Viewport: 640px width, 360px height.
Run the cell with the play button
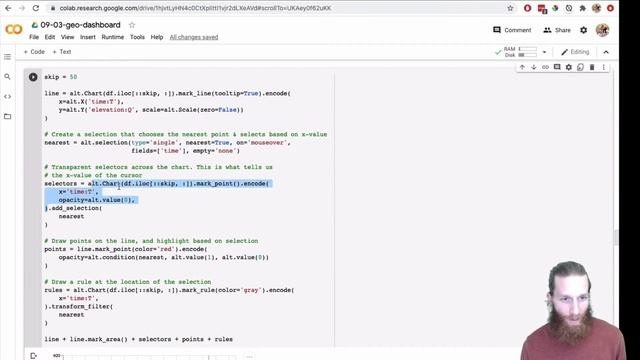[x=33, y=77]
